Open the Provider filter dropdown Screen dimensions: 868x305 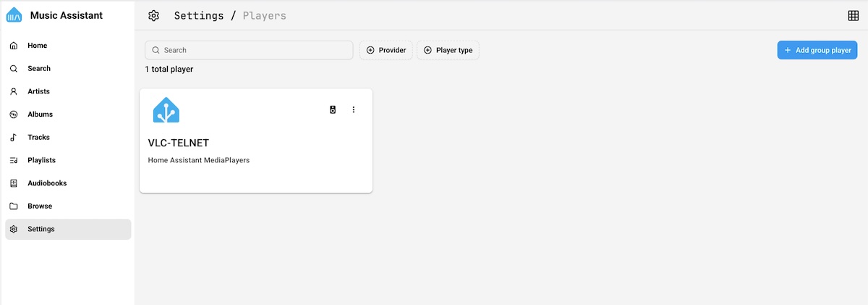(386, 50)
